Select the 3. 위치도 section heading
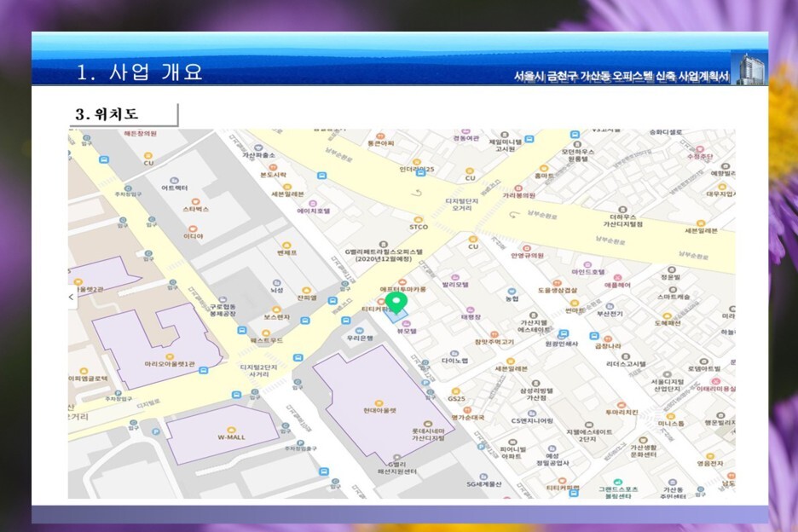This screenshot has height=532, width=798. tap(107, 114)
